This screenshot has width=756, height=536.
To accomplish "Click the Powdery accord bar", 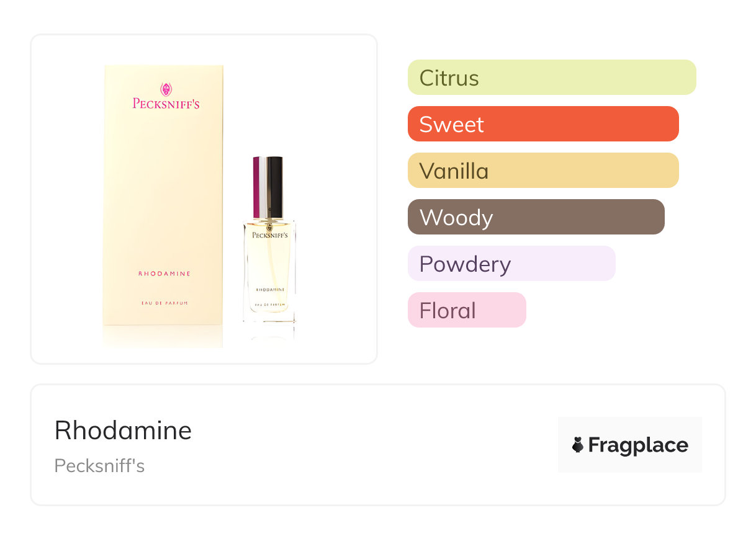I will pos(511,264).
